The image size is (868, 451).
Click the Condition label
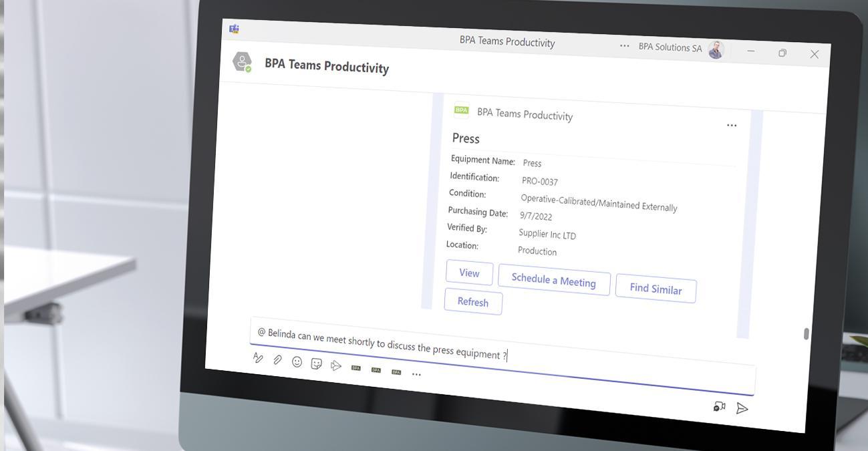tap(468, 194)
